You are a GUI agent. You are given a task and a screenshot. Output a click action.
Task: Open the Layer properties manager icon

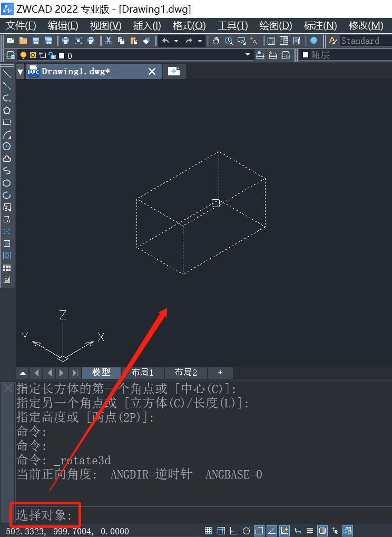(11, 55)
